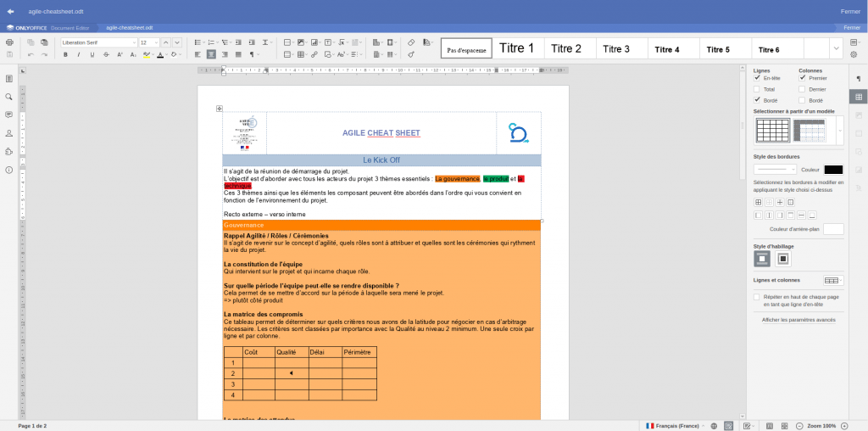Insert a hyperlink via the link icon
This screenshot has width=868, height=431.
314,54
